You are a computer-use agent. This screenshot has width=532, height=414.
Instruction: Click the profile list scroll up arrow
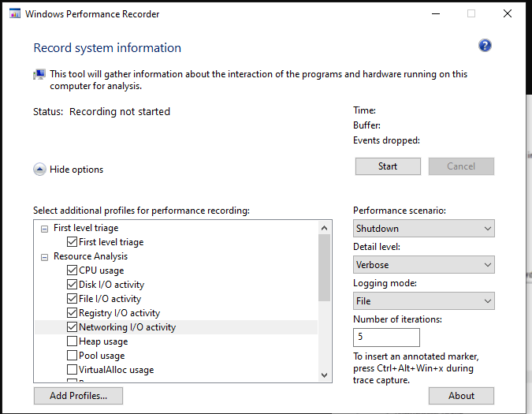(325, 228)
